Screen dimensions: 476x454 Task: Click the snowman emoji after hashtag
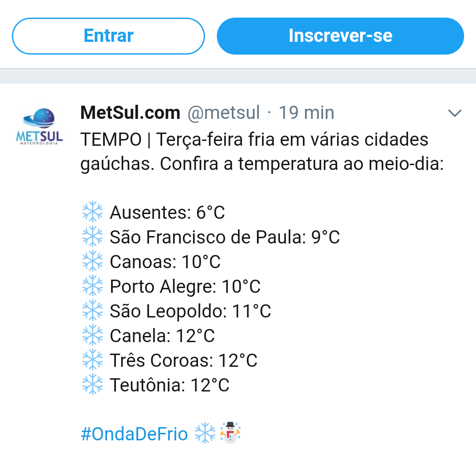[230, 433]
